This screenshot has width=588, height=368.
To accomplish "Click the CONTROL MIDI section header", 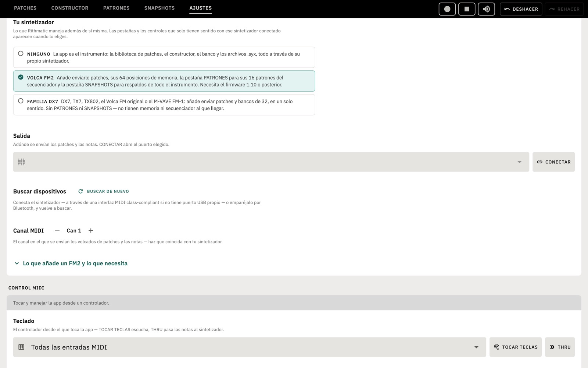I will point(26,288).
